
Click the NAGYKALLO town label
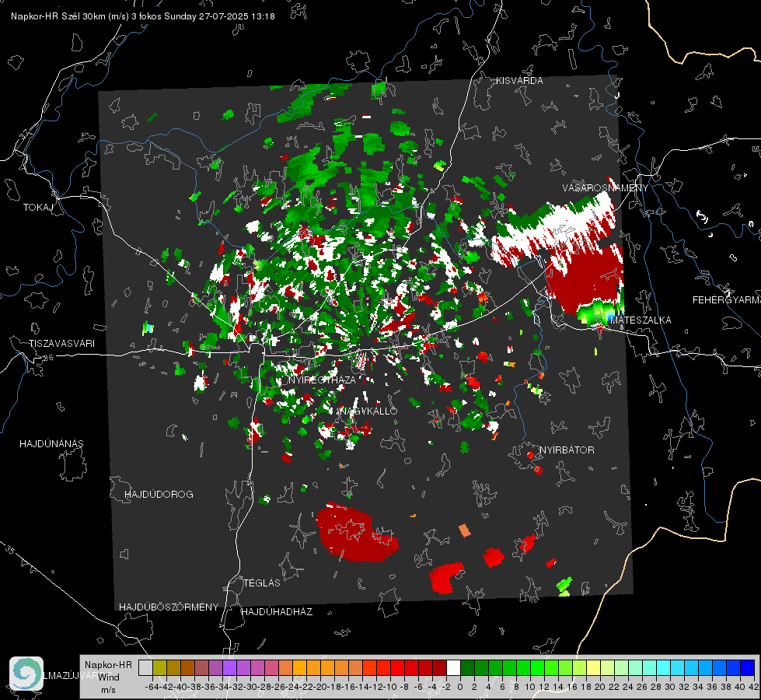tap(369, 411)
